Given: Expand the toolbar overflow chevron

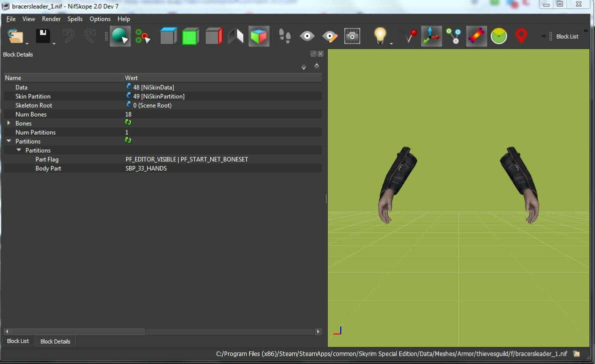Looking at the screenshot, I should point(543,36).
